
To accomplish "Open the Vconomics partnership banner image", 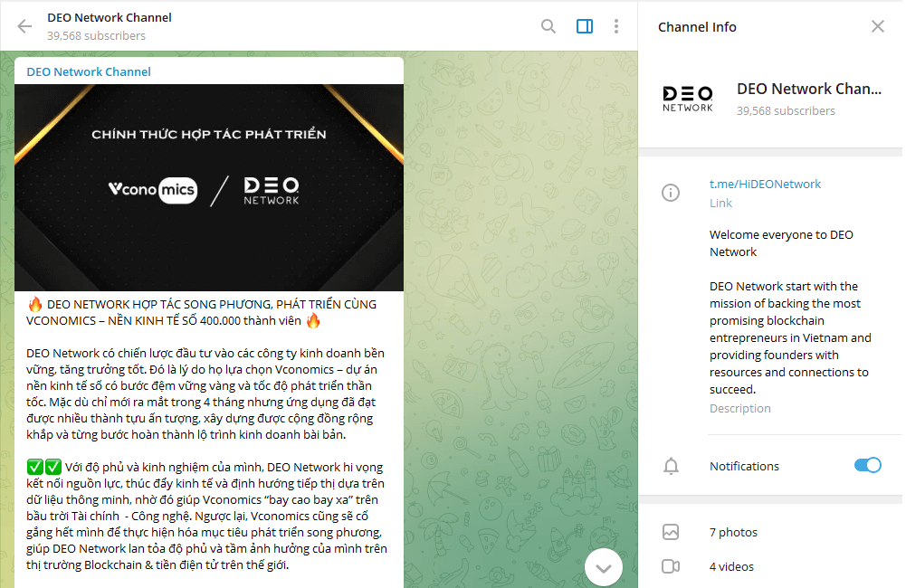I will click(208, 188).
